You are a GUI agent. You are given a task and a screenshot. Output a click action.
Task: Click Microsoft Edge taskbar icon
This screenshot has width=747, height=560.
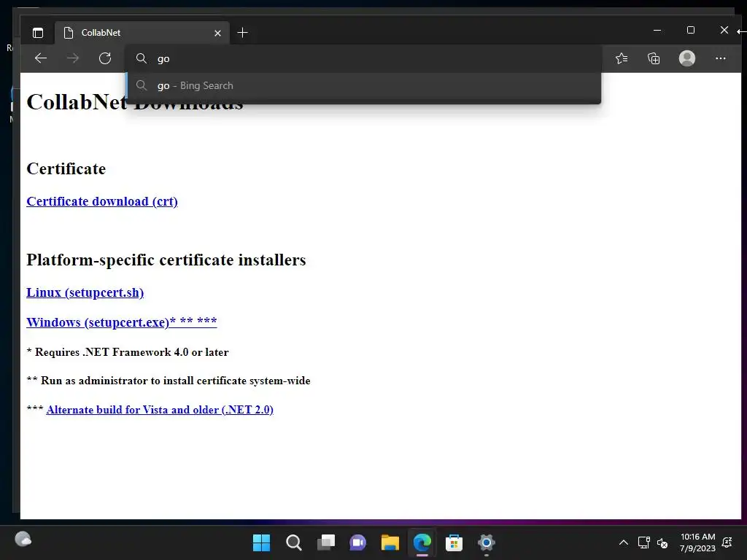tap(422, 542)
